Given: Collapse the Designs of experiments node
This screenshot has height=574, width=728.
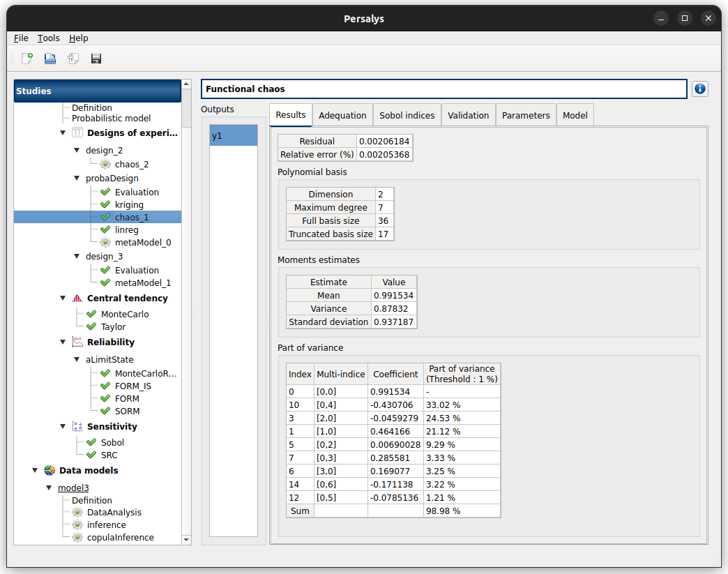Looking at the screenshot, I should pyautogui.click(x=63, y=133).
